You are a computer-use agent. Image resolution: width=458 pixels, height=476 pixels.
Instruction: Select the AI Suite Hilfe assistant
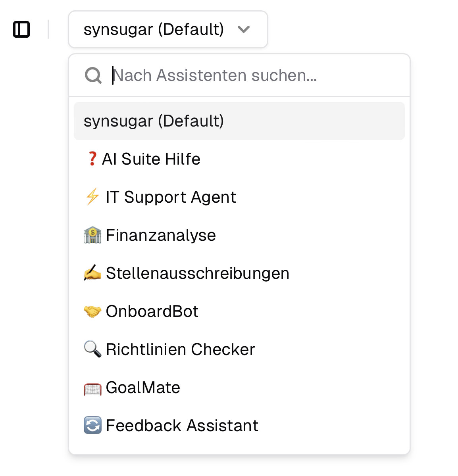click(x=151, y=159)
